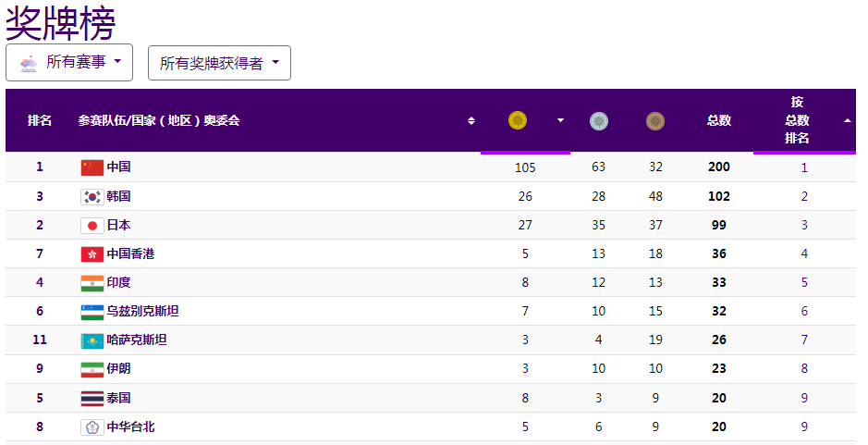Sort by team name using sort arrows
Viewport: 868px width, 445px height.
[471, 120]
